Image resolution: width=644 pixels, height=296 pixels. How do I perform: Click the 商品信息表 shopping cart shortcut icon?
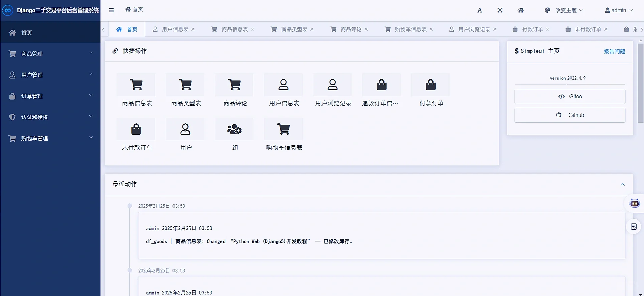[136, 85]
